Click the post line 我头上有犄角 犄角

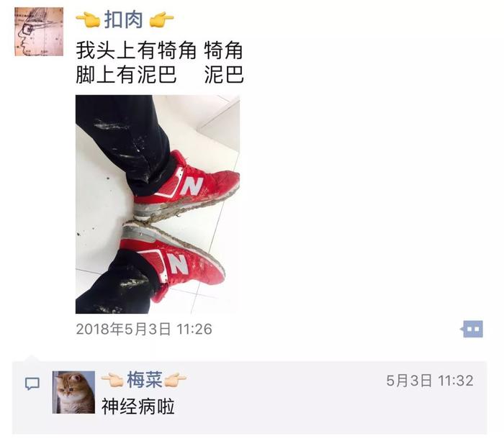pyautogui.click(x=159, y=51)
